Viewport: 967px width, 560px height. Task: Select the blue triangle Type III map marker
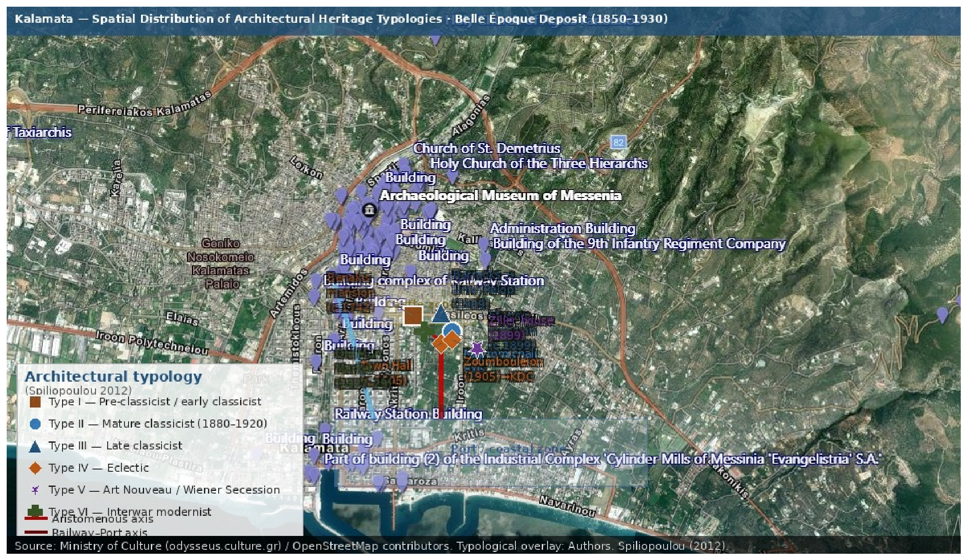(x=441, y=313)
